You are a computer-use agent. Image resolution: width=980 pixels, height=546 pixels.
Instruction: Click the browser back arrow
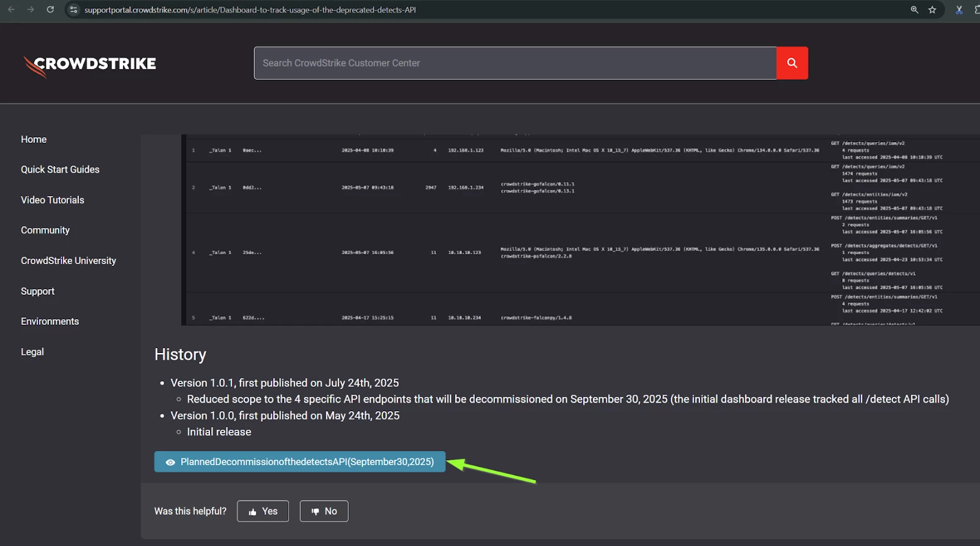tap(11, 10)
